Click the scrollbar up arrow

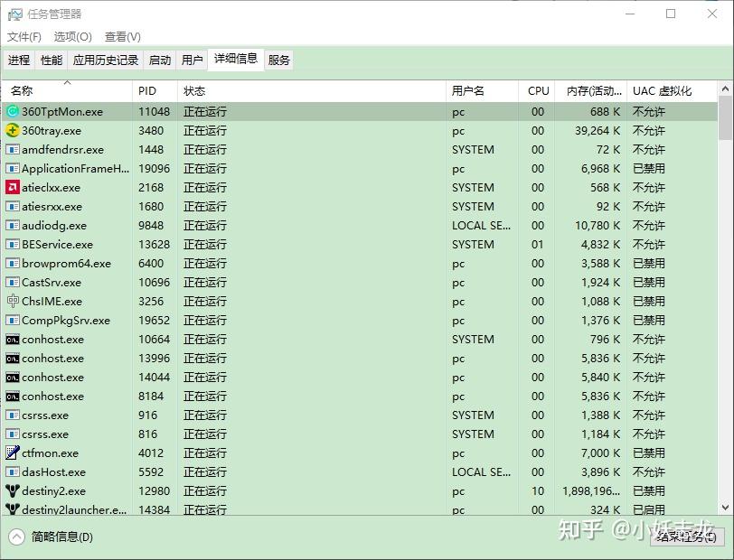(x=725, y=89)
